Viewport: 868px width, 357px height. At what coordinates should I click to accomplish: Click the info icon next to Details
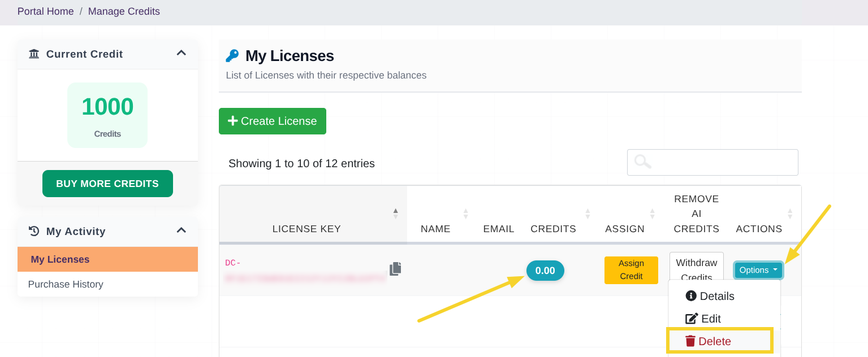tap(691, 295)
